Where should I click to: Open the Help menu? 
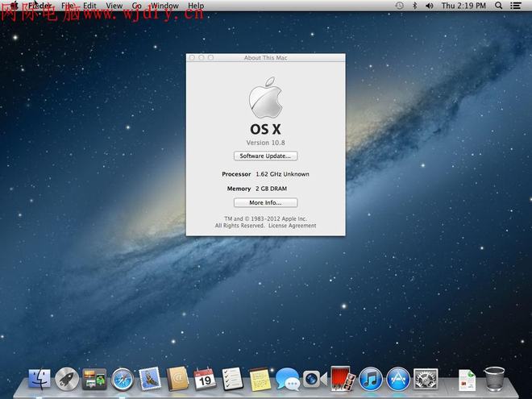click(196, 6)
